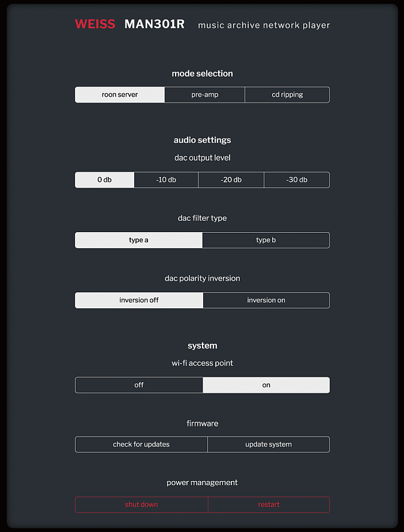Screen dimensions: 404x532
Task: Enable dac polarity inversion on
Action: point(266,300)
